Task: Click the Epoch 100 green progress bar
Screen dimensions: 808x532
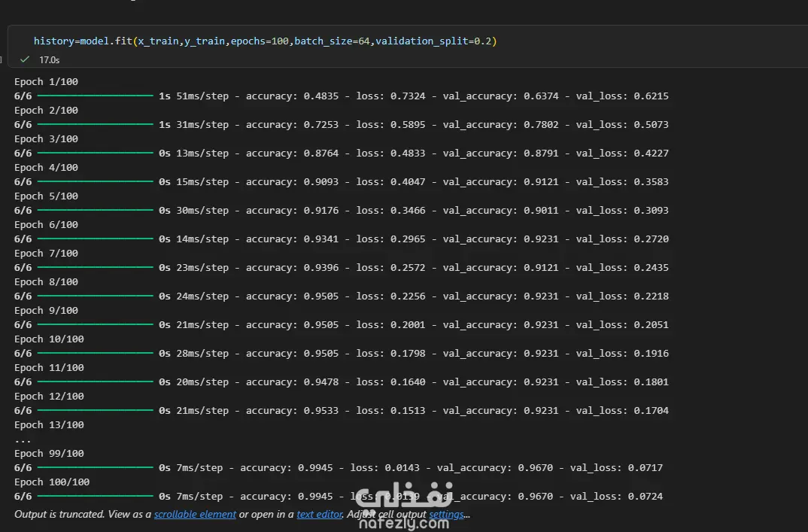Action: (96, 496)
